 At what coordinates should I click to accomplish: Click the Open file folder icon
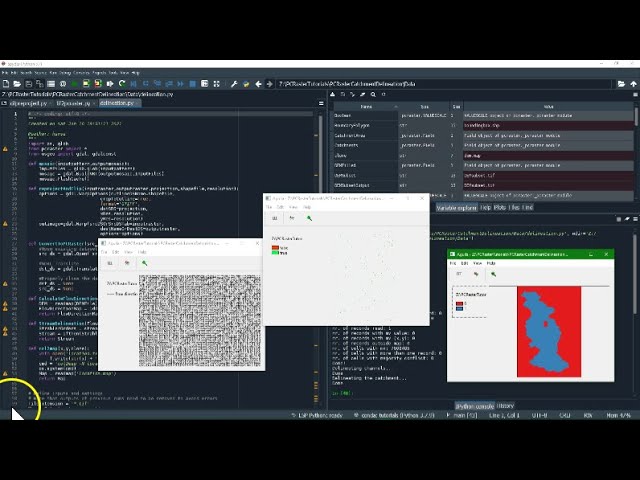click(17, 84)
